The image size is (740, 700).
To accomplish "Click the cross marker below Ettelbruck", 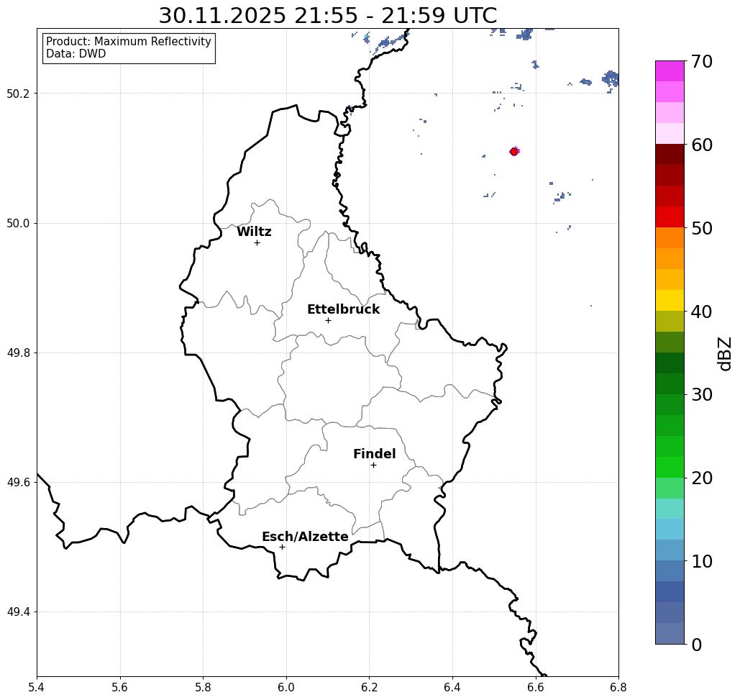I will click(329, 320).
